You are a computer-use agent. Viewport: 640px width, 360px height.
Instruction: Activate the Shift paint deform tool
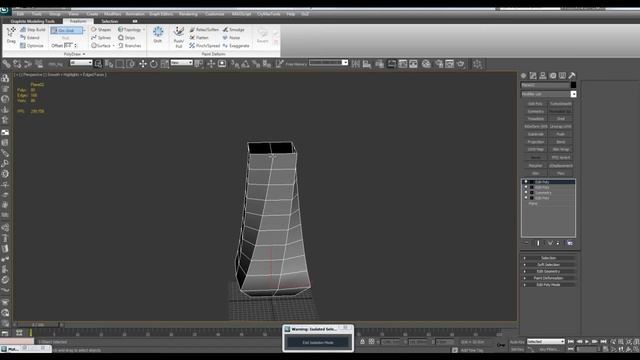click(x=158, y=34)
